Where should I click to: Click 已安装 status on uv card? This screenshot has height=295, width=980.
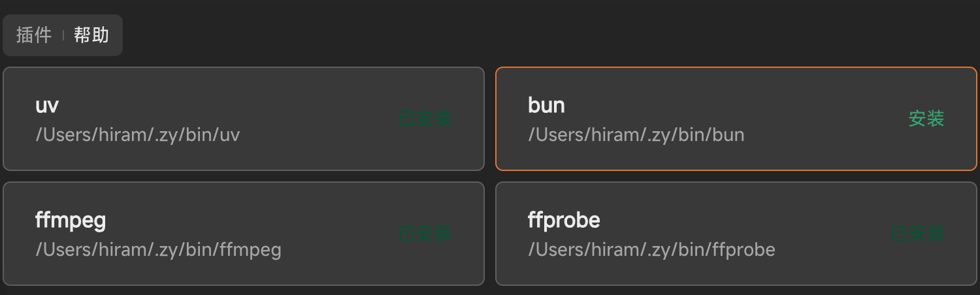(x=425, y=119)
